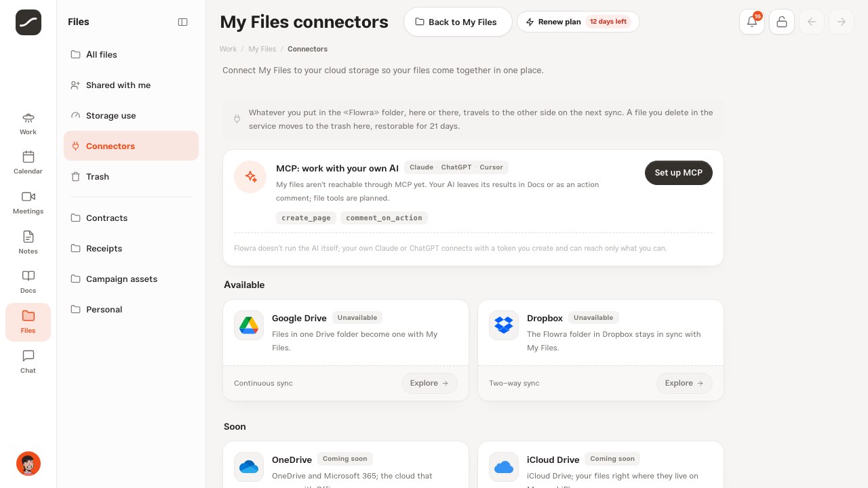The image size is (868, 488).
Task: Click the user avatar
Action: coord(28,464)
